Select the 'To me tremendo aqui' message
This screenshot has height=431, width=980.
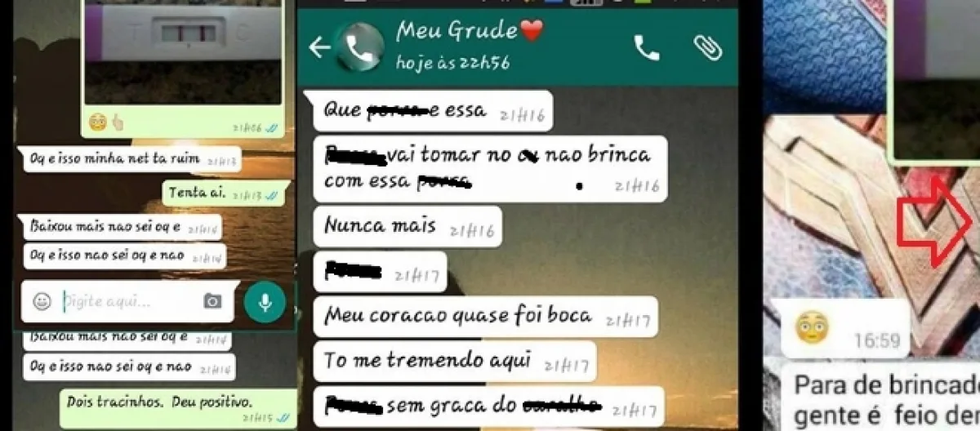click(x=455, y=362)
